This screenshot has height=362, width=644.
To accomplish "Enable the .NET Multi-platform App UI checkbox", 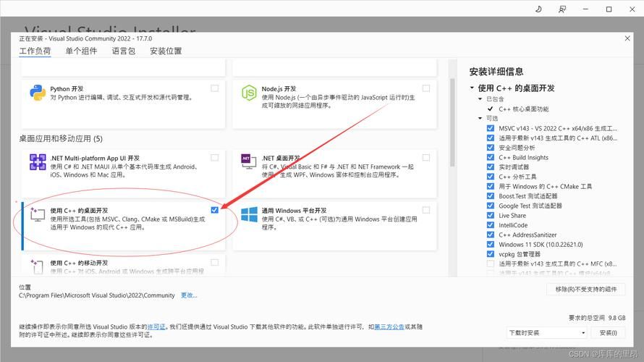I will (x=214, y=158).
